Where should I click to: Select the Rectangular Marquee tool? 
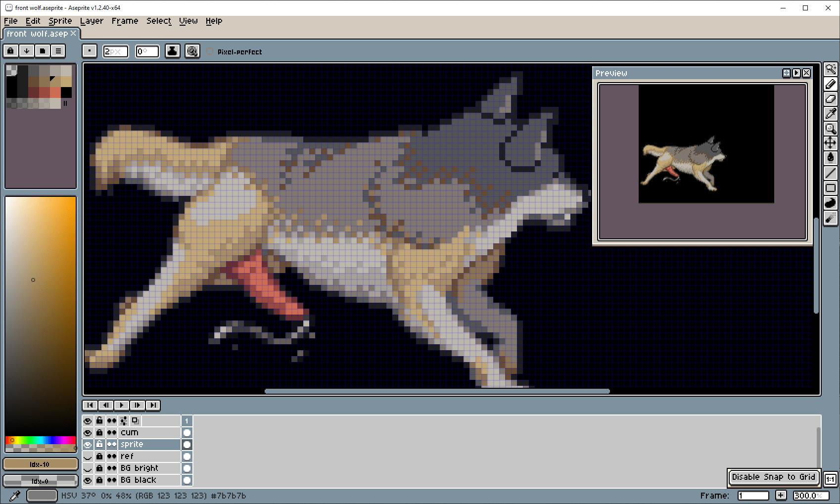coord(831,69)
